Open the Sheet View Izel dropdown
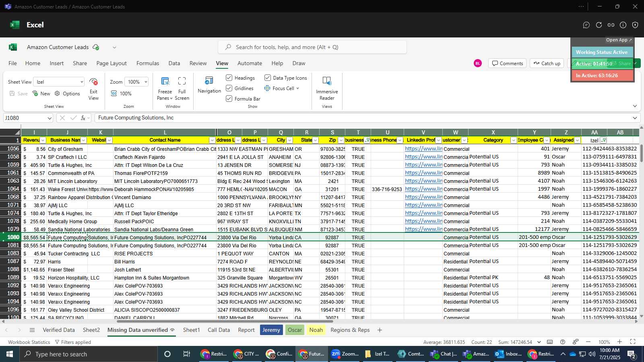Screen dimensions: 644x362 (x=59, y=82)
